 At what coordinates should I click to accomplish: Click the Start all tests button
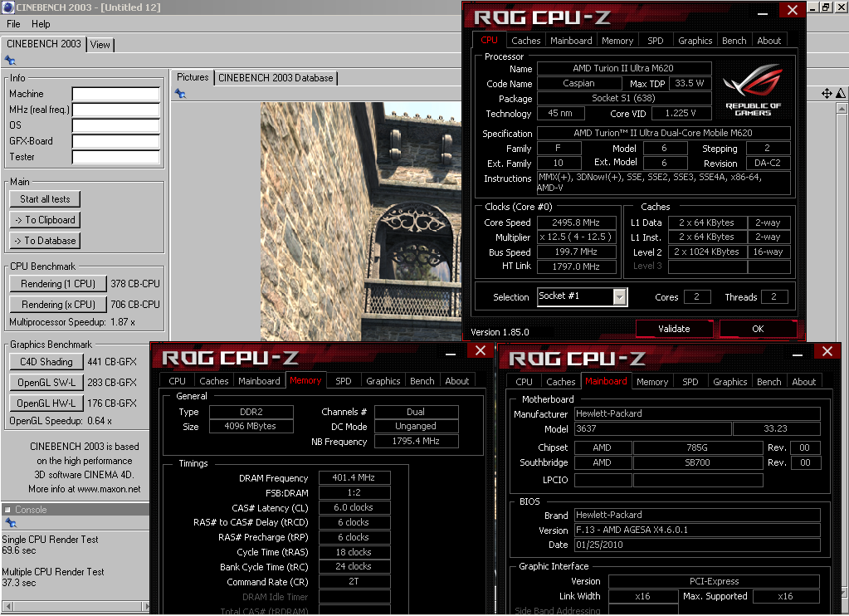tap(45, 199)
